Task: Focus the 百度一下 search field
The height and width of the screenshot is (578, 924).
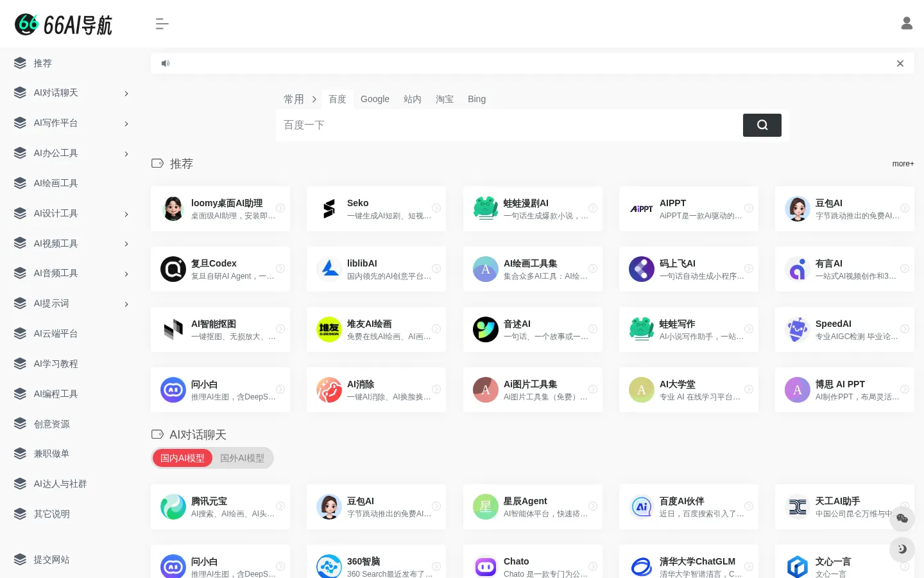Action: [x=509, y=125]
